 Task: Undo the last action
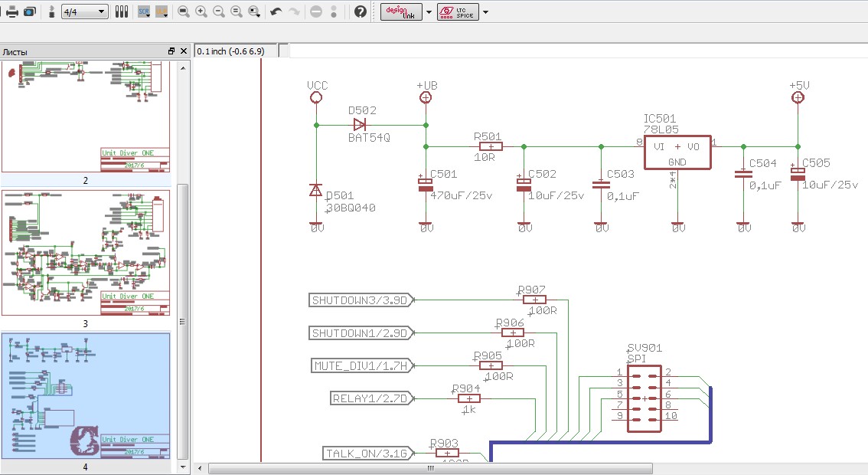coord(276,11)
